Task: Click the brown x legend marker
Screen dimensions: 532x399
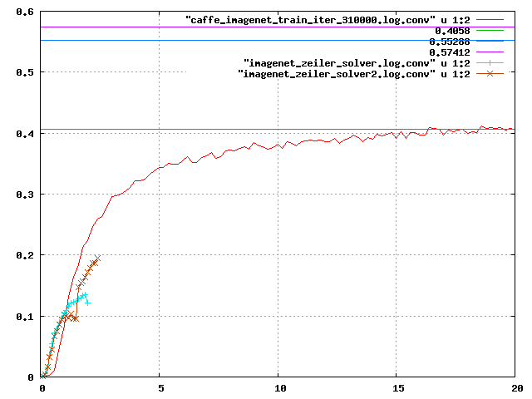Action: (x=490, y=74)
